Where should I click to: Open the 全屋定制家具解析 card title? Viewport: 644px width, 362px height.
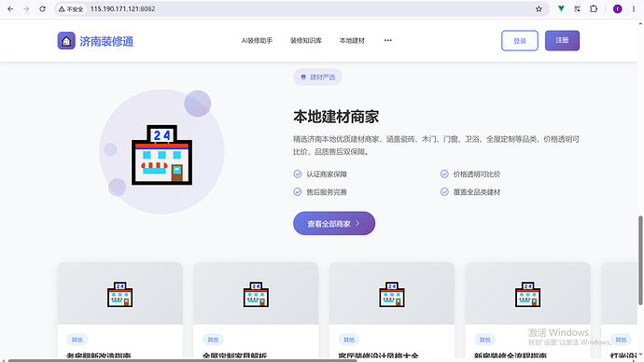point(234,355)
